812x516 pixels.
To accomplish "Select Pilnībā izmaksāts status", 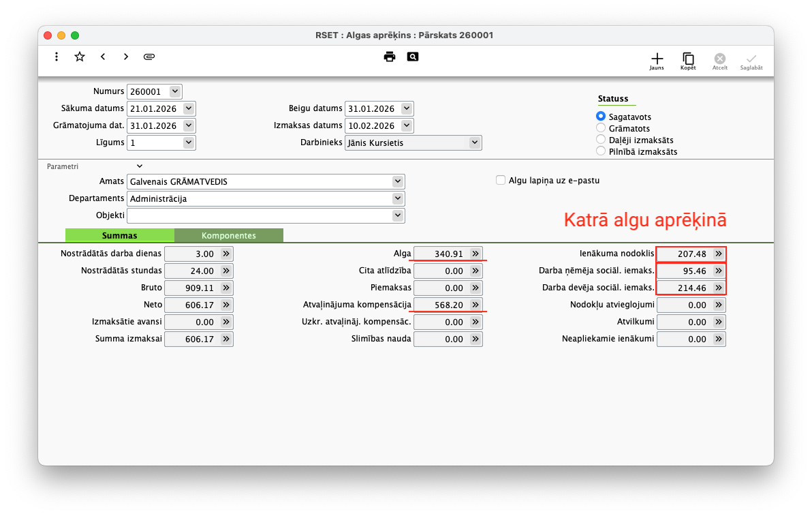I will (601, 151).
